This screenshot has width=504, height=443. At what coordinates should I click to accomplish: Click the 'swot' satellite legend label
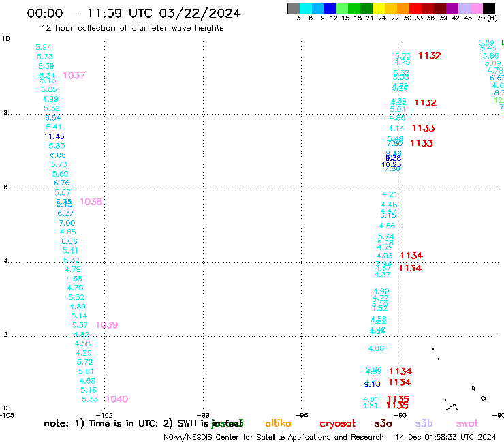[467, 424]
